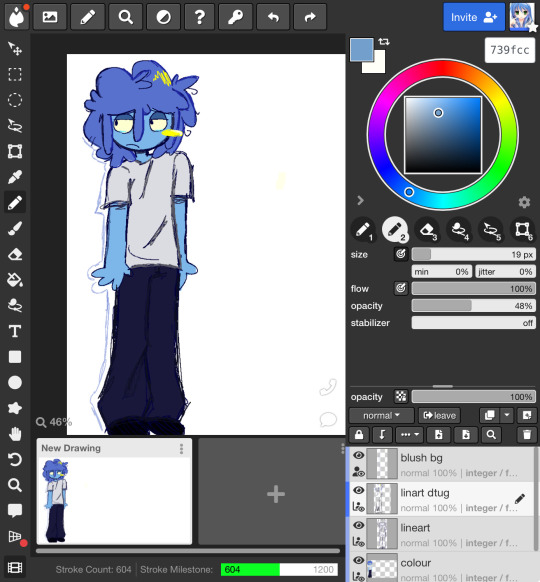Select the rotate view tool in sidebar
The width and height of the screenshot is (540, 582).
pyautogui.click(x=15, y=460)
